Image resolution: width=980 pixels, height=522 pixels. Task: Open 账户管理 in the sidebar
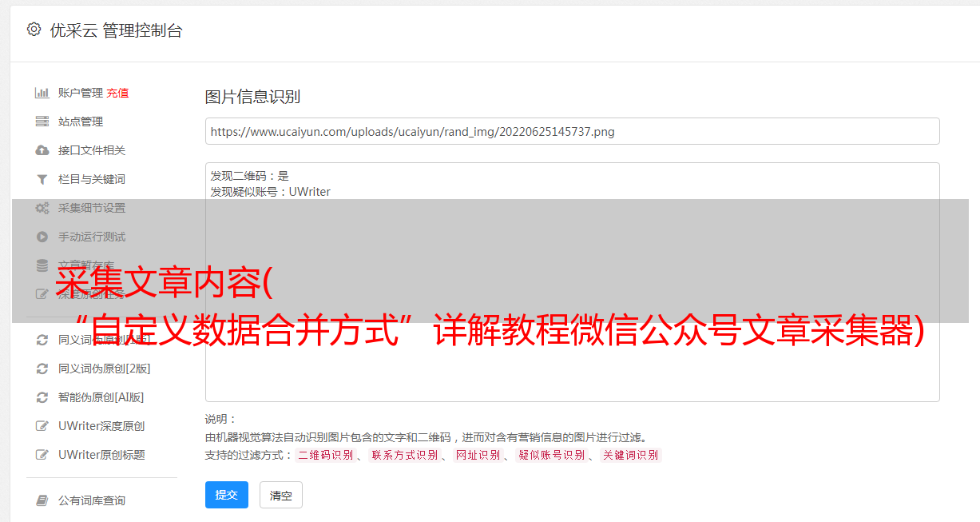pos(81,93)
